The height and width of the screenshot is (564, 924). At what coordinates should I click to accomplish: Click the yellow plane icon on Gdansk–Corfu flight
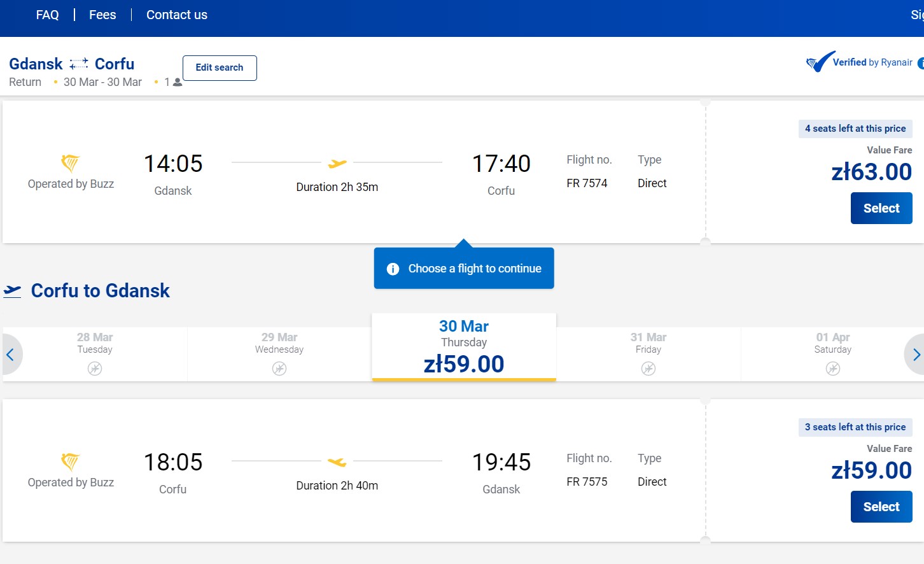[337, 164]
